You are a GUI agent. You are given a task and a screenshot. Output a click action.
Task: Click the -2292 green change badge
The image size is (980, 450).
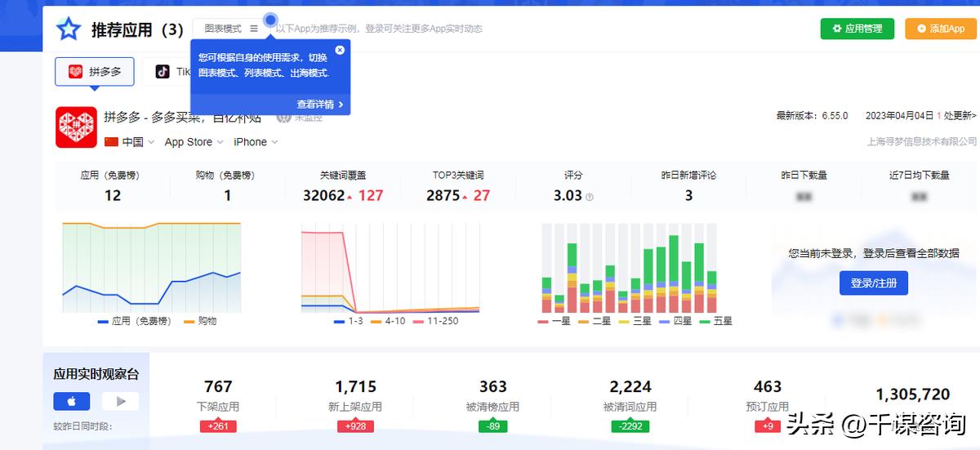(630, 426)
